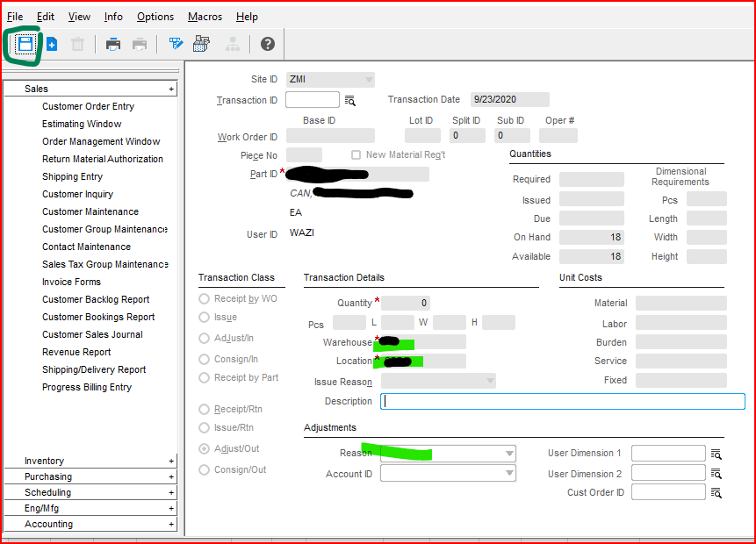
Task: Toggle the New Material Req't checkbox
Action: (356, 154)
